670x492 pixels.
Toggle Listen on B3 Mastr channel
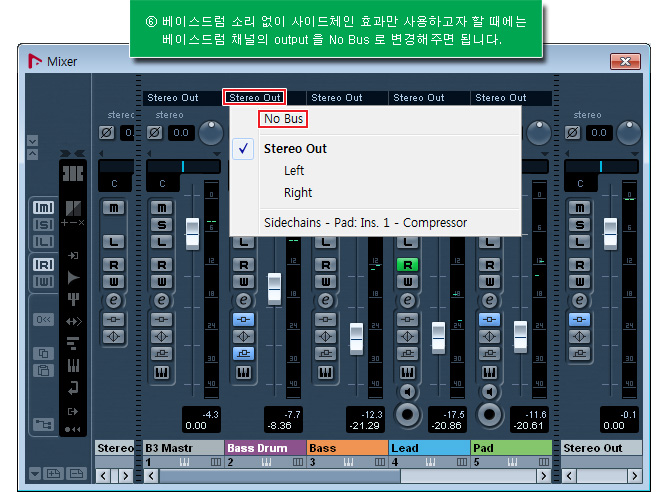pyautogui.click(x=162, y=242)
